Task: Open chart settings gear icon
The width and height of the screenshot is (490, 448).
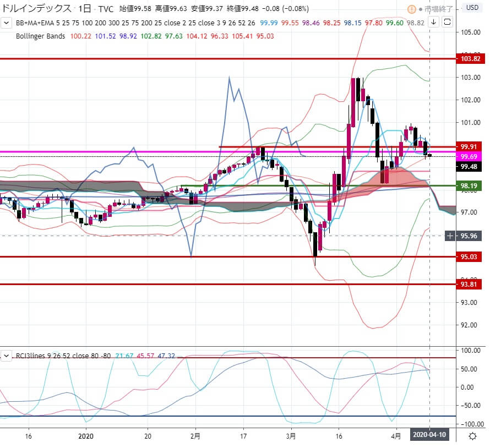Action: [472, 436]
